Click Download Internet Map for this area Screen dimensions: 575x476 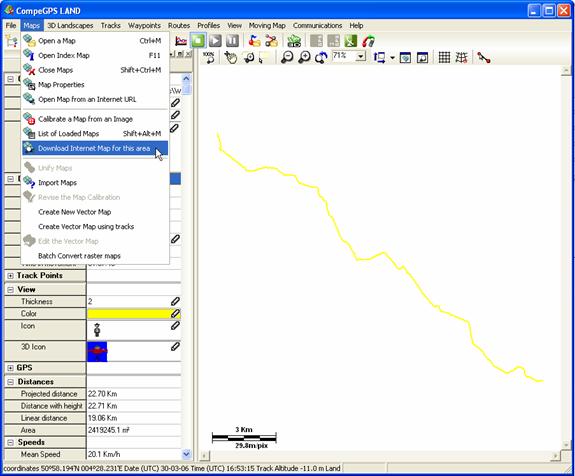[95, 148]
